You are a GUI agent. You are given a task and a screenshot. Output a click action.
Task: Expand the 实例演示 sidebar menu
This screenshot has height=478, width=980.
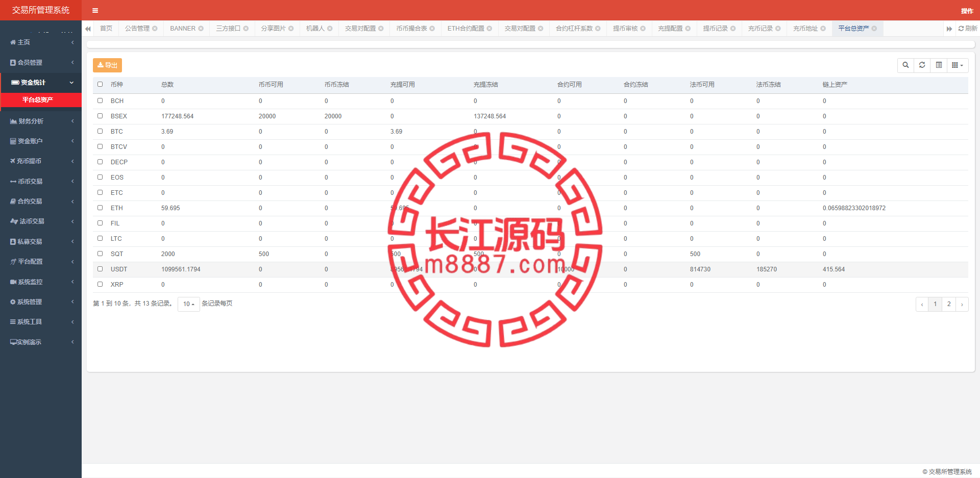[41, 342]
